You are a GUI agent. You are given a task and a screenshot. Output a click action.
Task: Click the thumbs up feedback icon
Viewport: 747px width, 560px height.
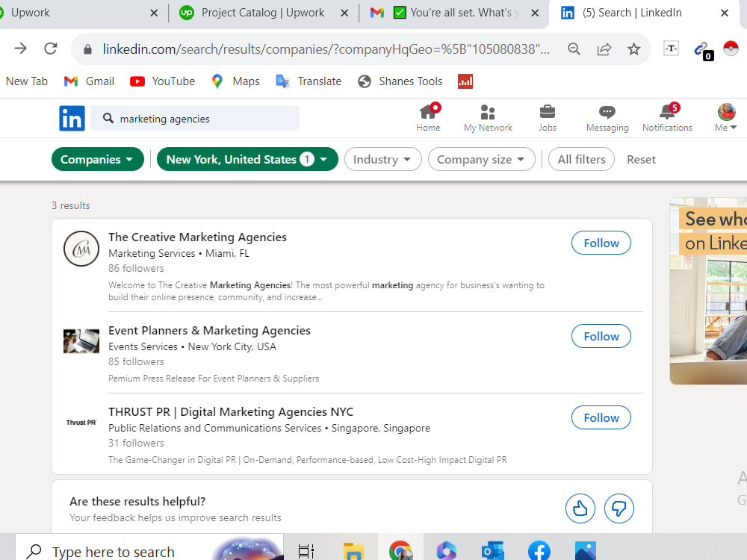[580, 508]
